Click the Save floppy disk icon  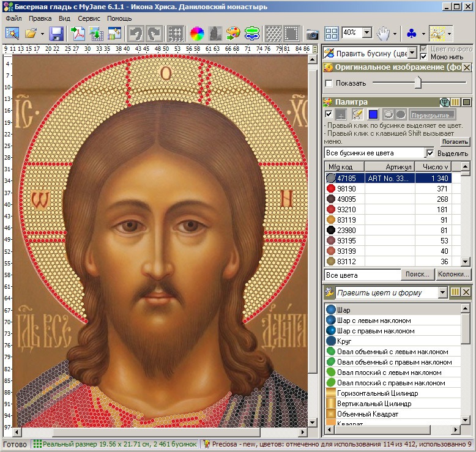[x=56, y=33]
